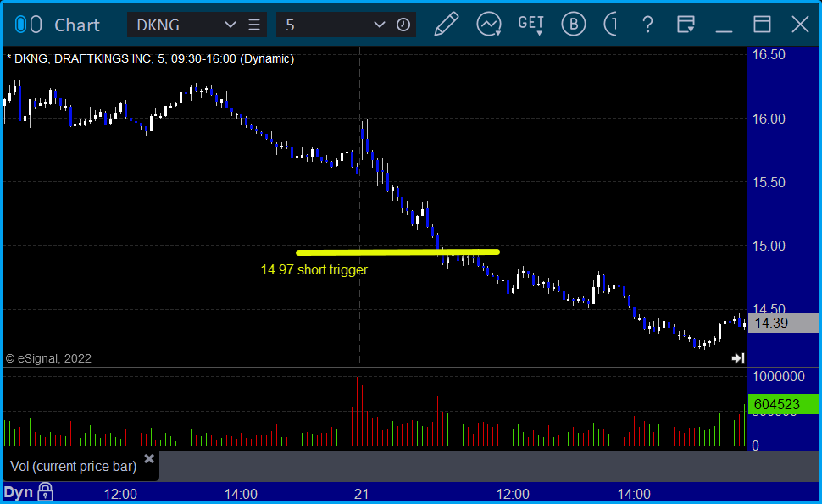
Task: Click the 14.39 current price label
Action: click(x=784, y=323)
